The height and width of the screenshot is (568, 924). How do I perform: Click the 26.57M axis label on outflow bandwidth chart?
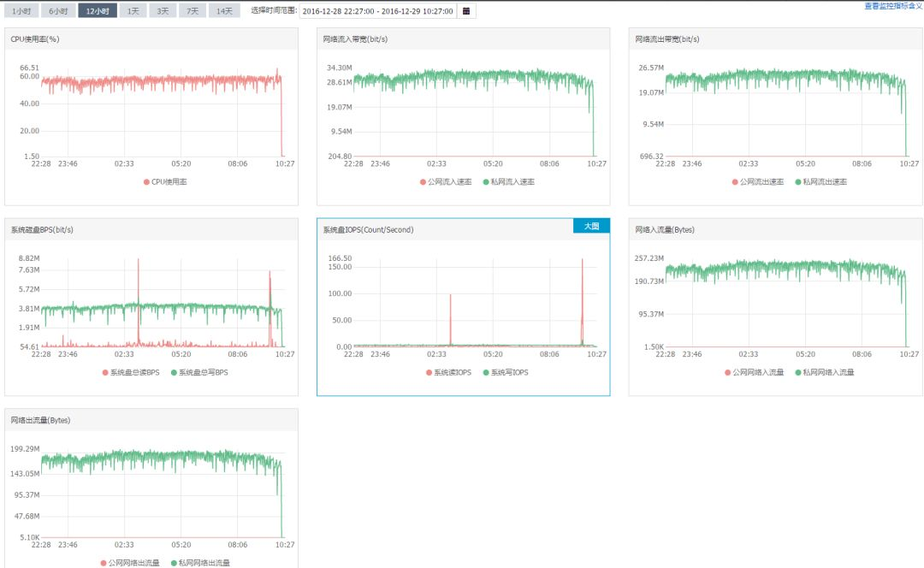pos(651,68)
